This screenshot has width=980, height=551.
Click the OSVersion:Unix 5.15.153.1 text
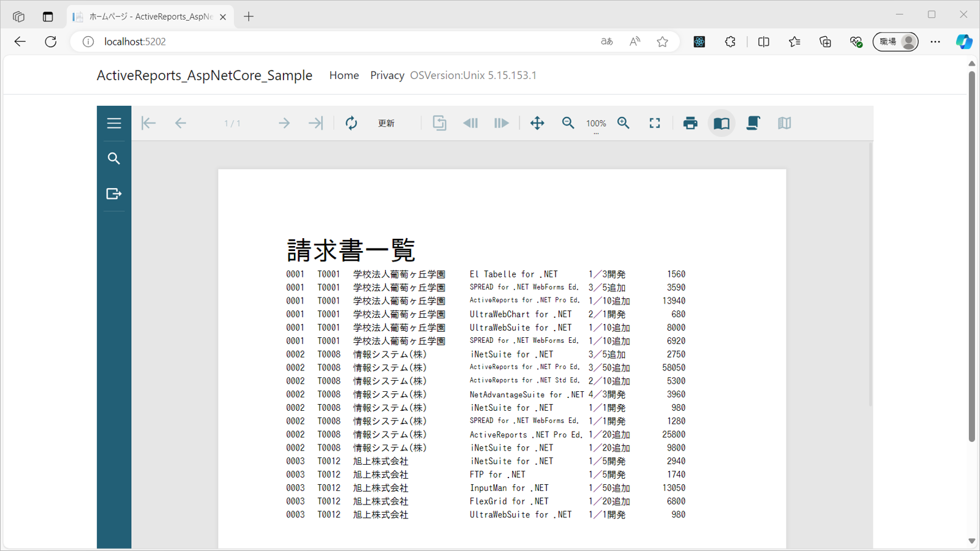coord(473,75)
